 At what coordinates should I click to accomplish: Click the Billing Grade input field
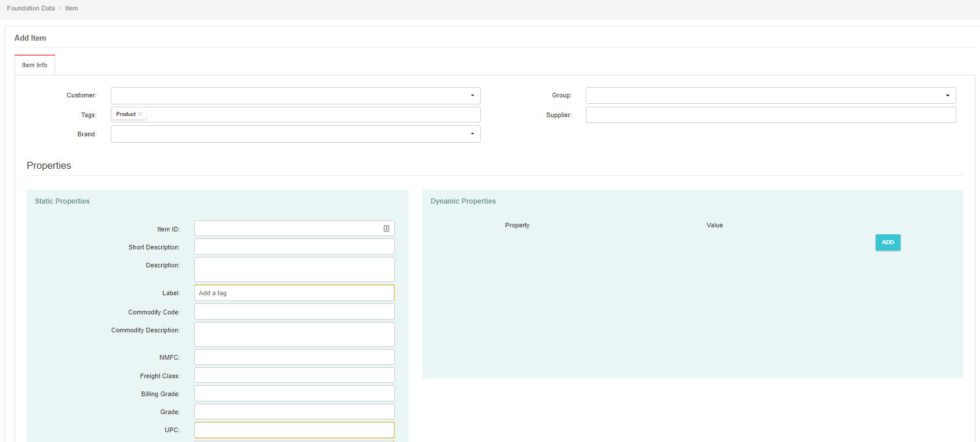point(295,393)
